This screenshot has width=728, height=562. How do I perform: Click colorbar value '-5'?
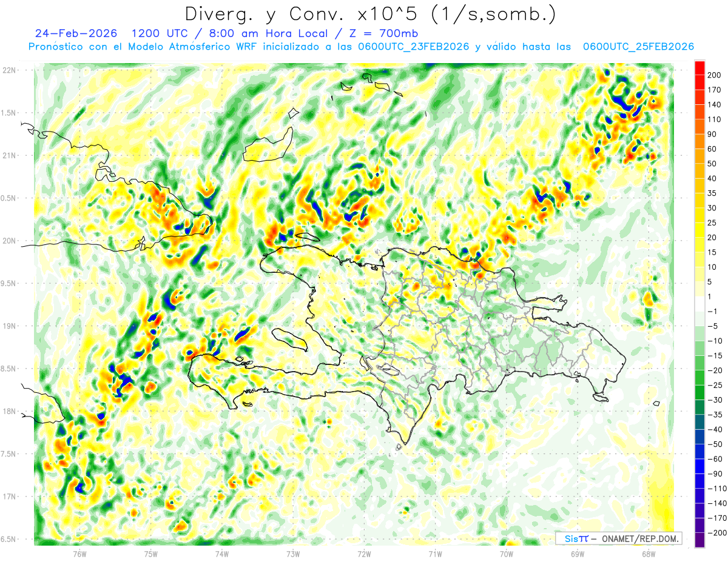tap(712, 326)
